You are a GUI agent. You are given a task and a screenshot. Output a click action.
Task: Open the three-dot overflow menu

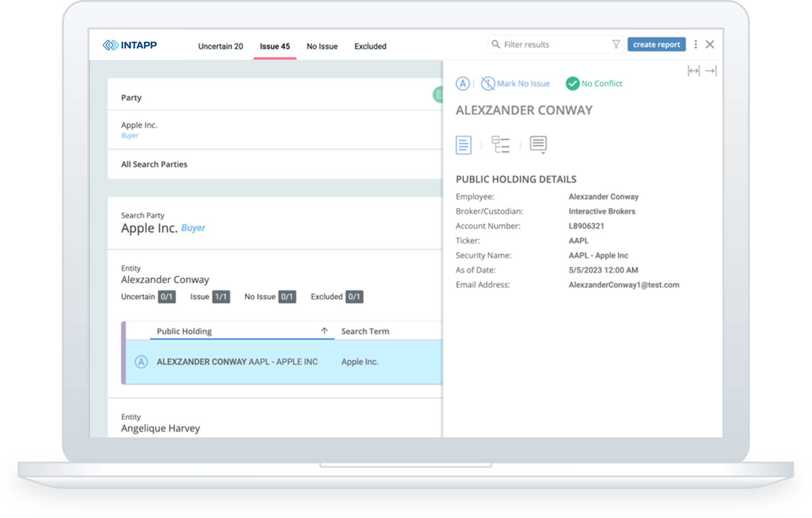pyautogui.click(x=695, y=44)
